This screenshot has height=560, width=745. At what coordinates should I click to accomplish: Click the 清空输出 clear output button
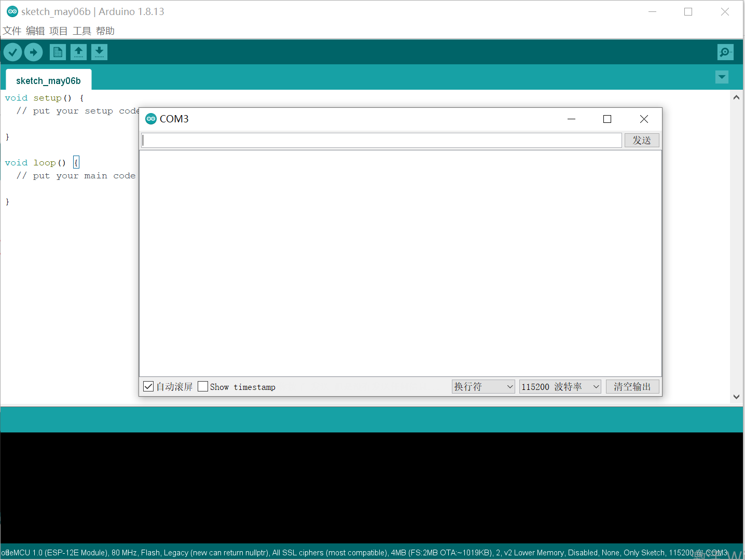632,387
